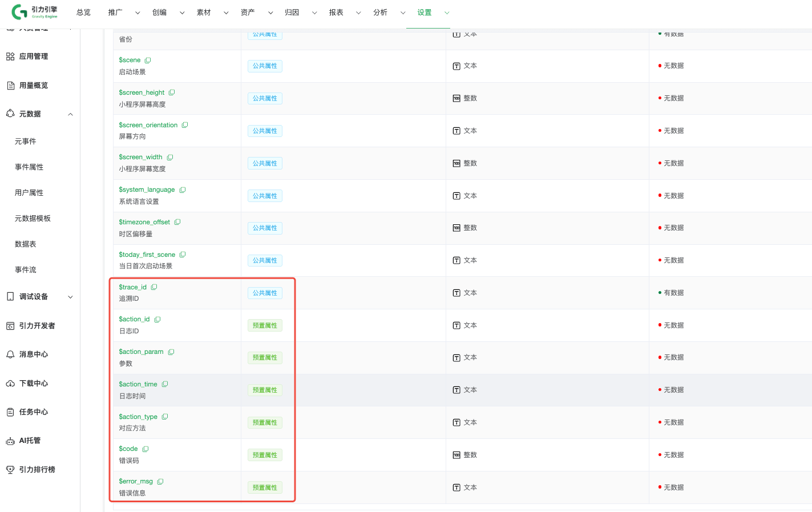Open the 元数据模板 sidebar item

click(33, 219)
